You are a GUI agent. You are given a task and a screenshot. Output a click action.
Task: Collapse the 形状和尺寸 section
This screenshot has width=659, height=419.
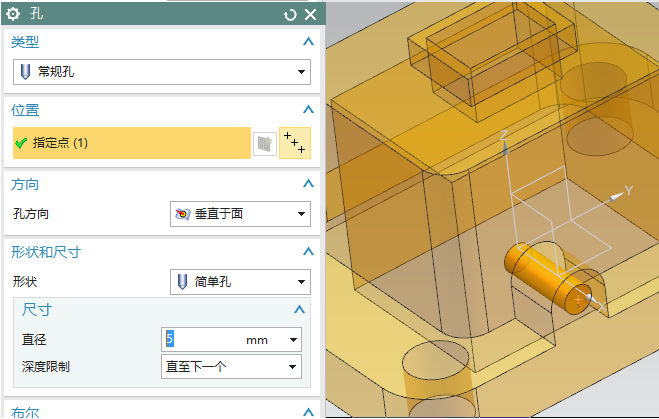pyautogui.click(x=308, y=252)
